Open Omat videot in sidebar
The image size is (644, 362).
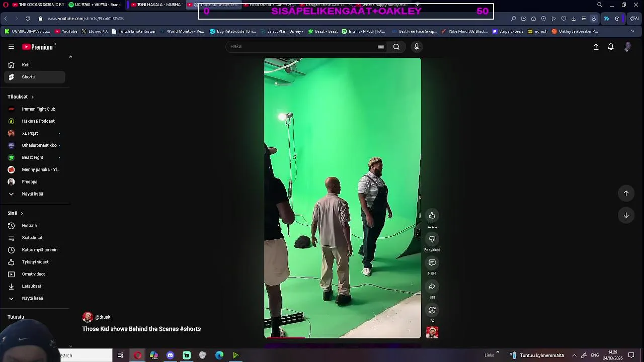click(x=35, y=274)
